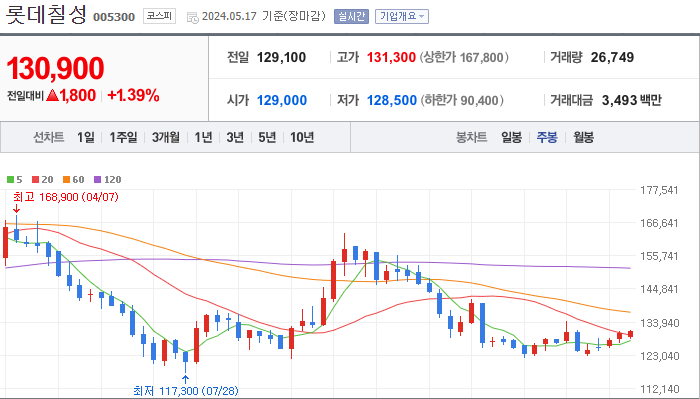Click the calendar clock icon beside the date

[x=192, y=18]
